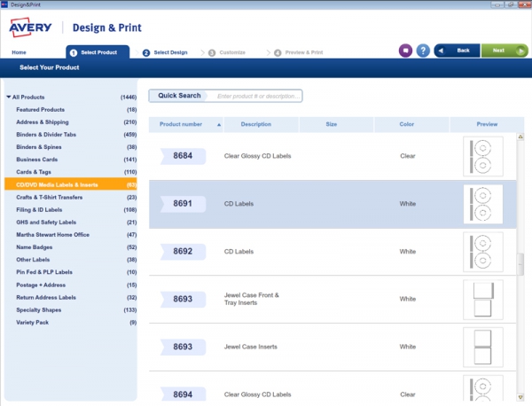Select the Cards & Tags category
Viewport: 532px width, 406px height.
[71, 172]
